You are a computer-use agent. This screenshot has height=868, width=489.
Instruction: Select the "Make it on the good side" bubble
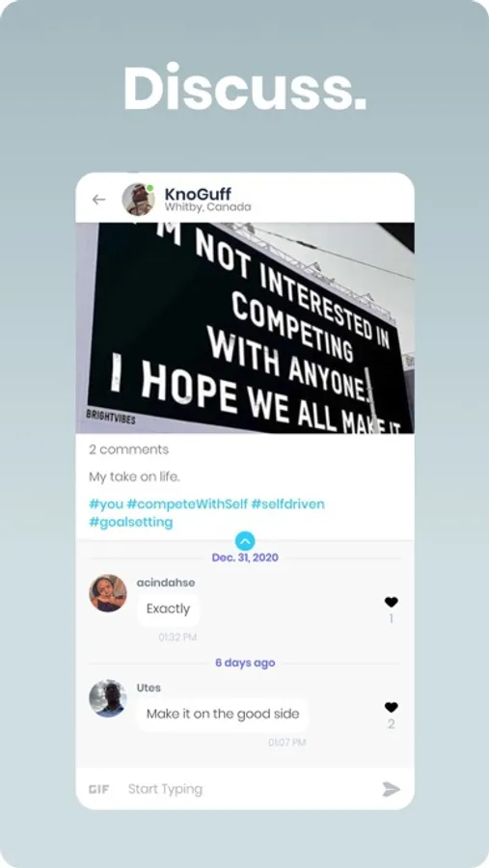(223, 714)
